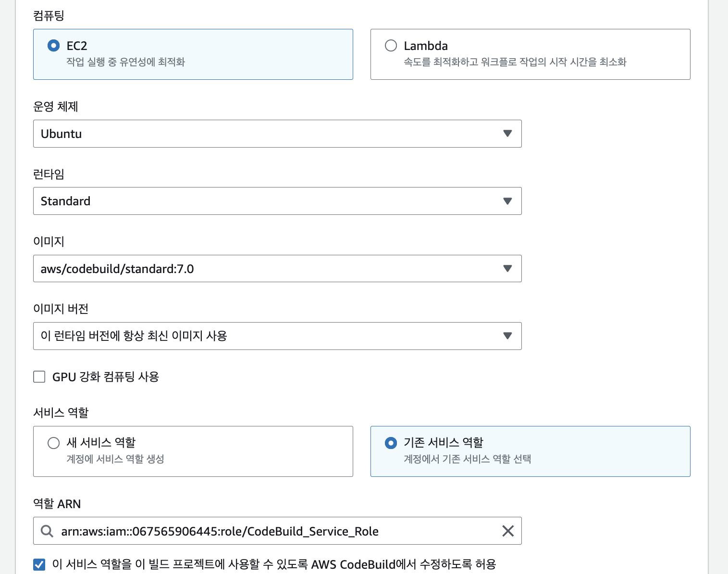Select the EC2 compute radio option
This screenshot has height=574, width=728.
(53, 46)
